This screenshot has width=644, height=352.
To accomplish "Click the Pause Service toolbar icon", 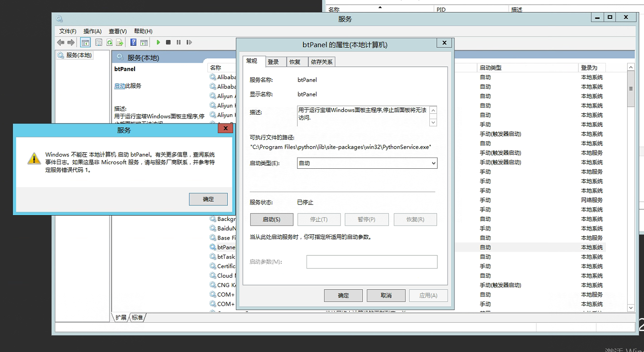I will (x=178, y=42).
